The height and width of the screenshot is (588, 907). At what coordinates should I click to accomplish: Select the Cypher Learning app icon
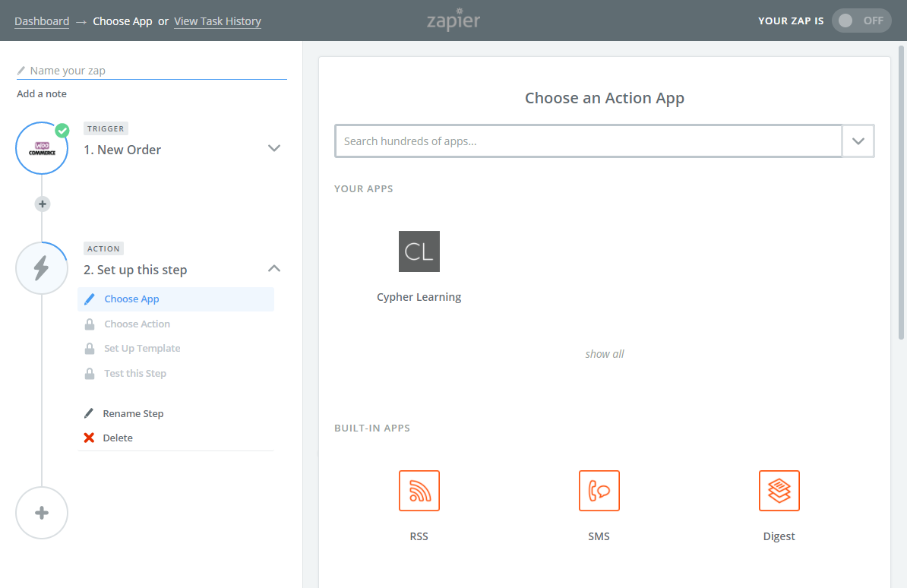pos(419,251)
